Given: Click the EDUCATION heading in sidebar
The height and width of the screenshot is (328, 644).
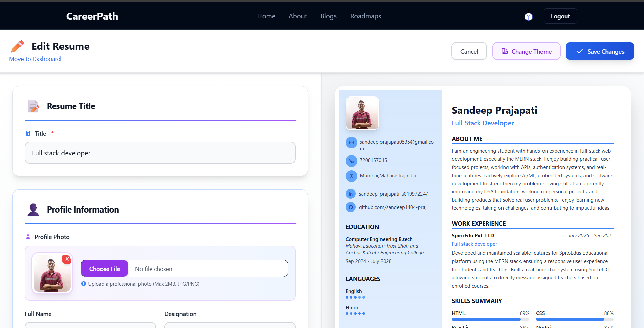Looking at the screenshot, I should click(x=362, y=227).
